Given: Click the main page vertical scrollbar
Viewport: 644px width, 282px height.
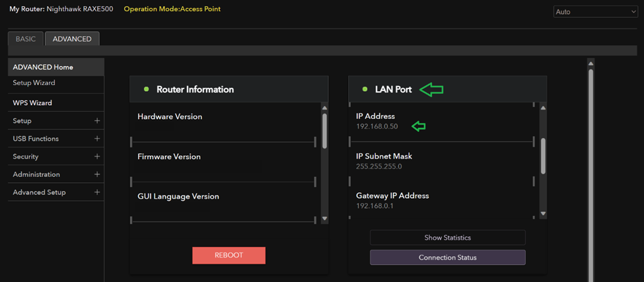Looking at the screenshot, I should pyautogui.click(x=590, y=165).
